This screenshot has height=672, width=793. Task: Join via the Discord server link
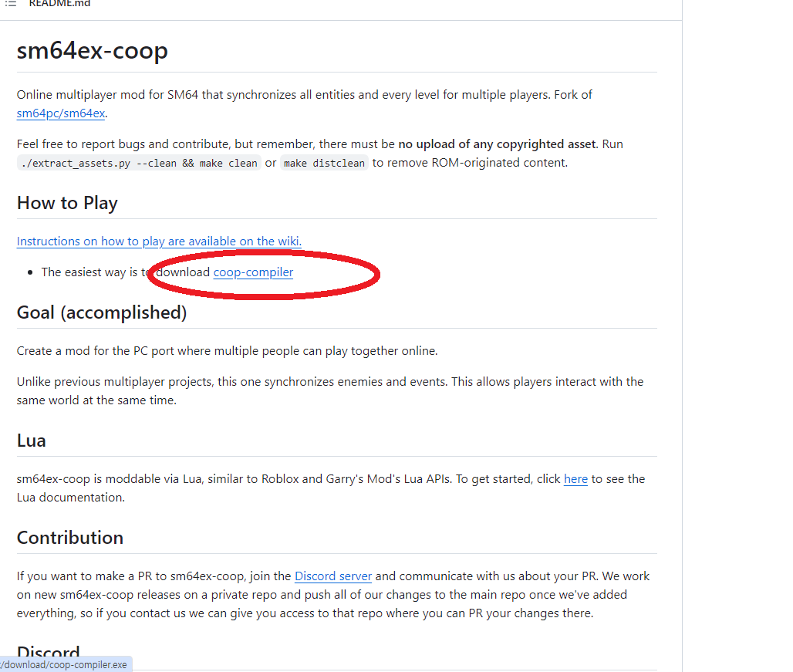(x=332, y=576)
